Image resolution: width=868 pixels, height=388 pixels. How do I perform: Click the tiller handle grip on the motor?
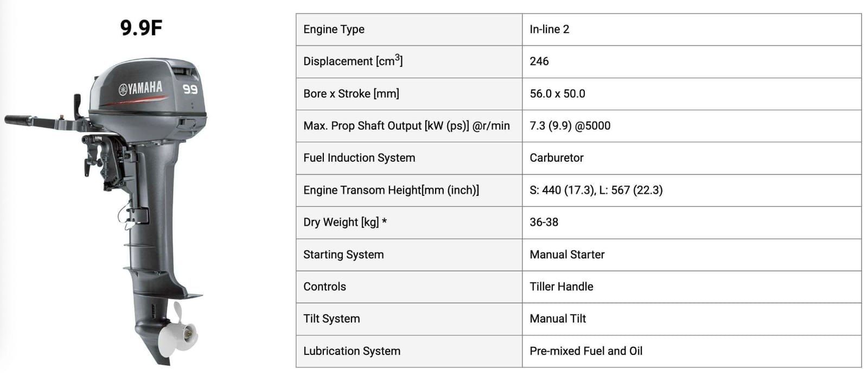pos(19,119)
